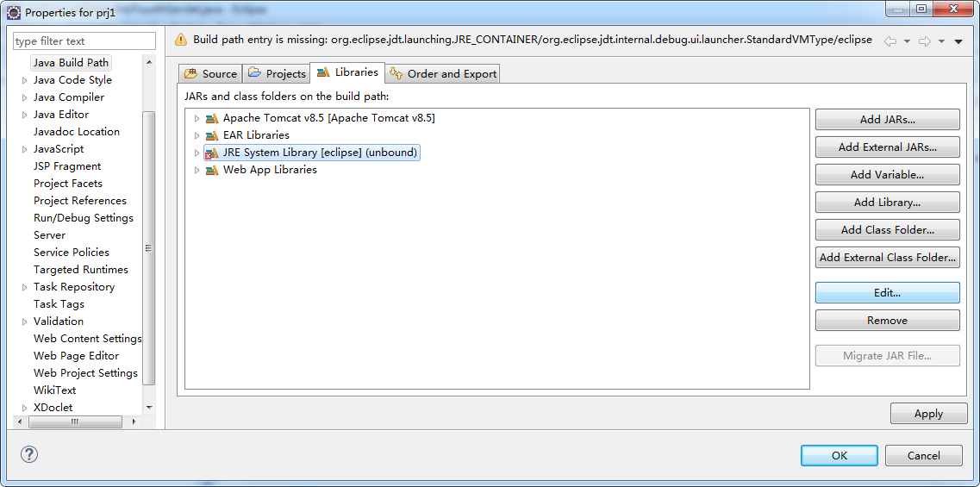Image resolution: width=980 pixels, height=487 pixels.
Task: Expand the Java Editor node
Action: [x=24, y=115]
